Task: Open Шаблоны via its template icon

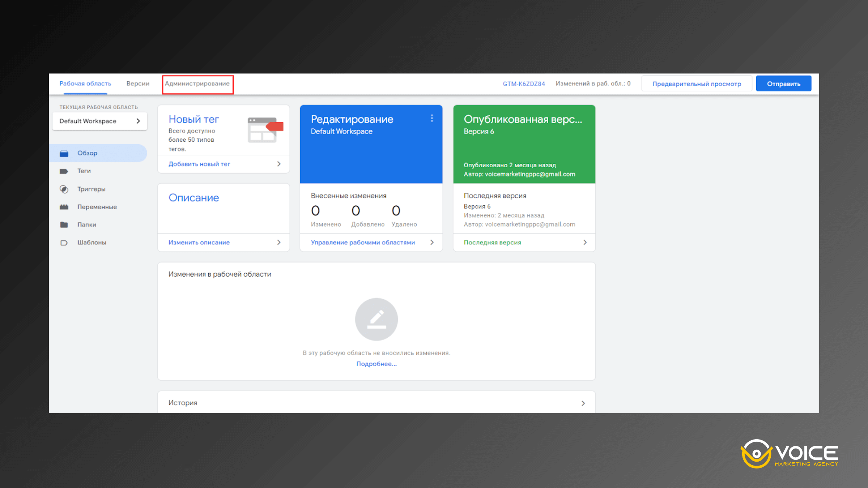Action: click(x=64, y=242)
